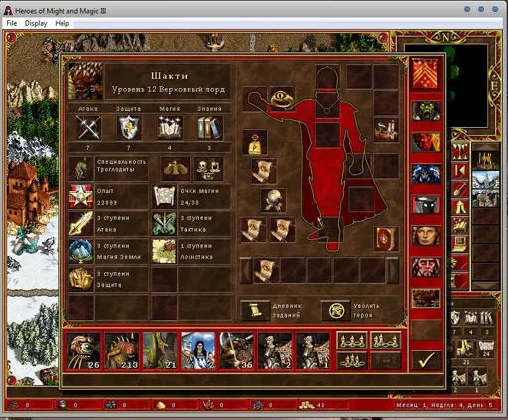This screenshot has height=420, width=508.
Task: Click the Logistics skill map icon
Action: click(164, 251)
